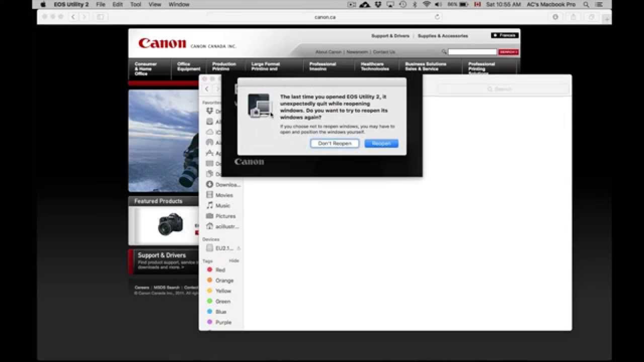Click the AirPlay display icon in menu bar
This screenshot has width=644, height=362.
click(390, 5)
